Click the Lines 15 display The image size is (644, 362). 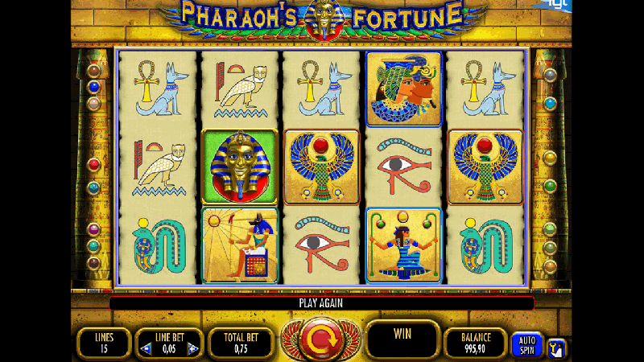pos(104,343)
